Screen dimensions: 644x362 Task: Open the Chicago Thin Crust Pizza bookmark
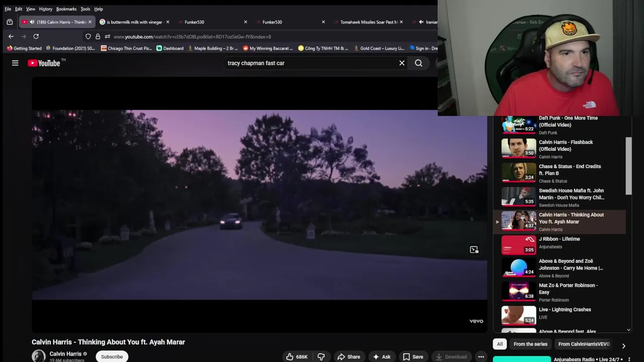tap(126, 48)
